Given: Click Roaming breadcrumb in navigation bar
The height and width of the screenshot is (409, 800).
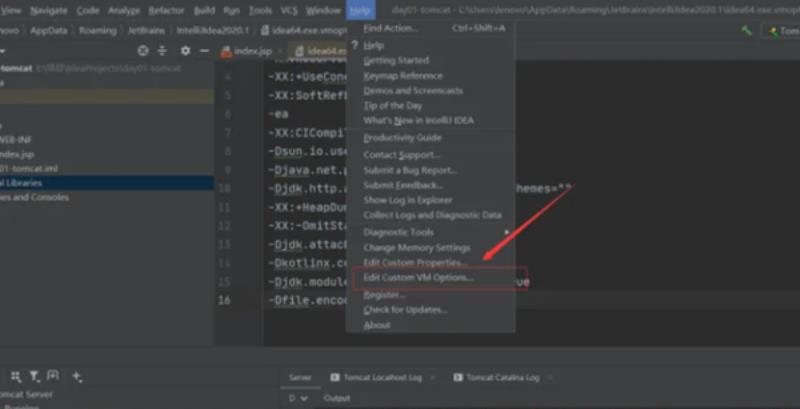Looking at the screenshot, I should [97, 31].
